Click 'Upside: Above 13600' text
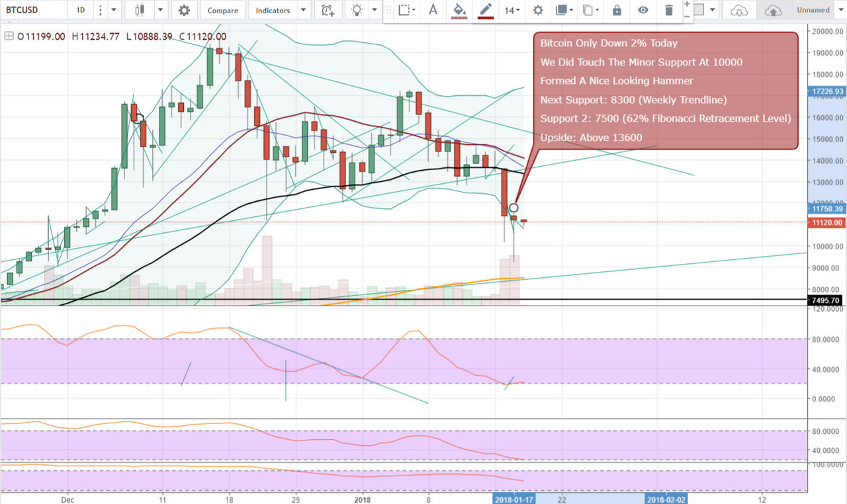Viewport: 847px width, 504px height. [591, 138]
